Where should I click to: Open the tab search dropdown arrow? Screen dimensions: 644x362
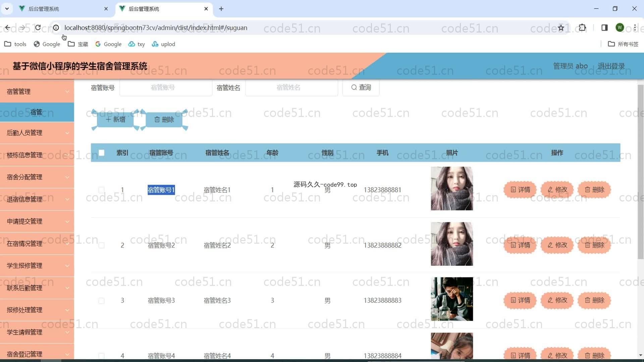coord(7,9)
